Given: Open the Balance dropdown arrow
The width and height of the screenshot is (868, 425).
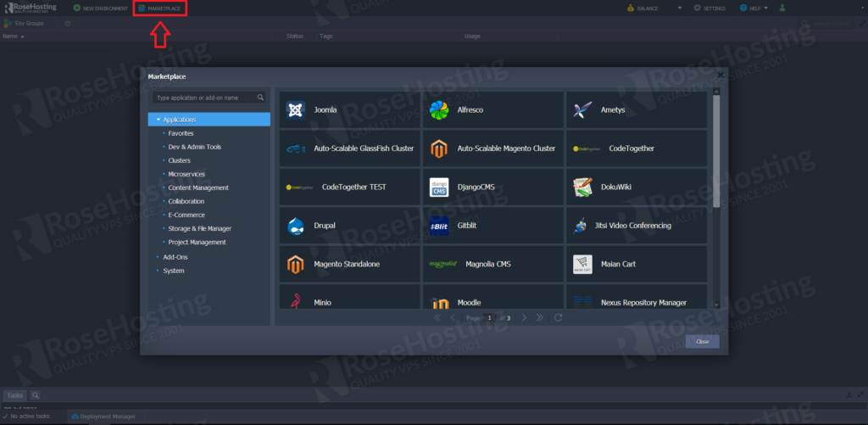Looking at the screenshot, I should 680,8.
